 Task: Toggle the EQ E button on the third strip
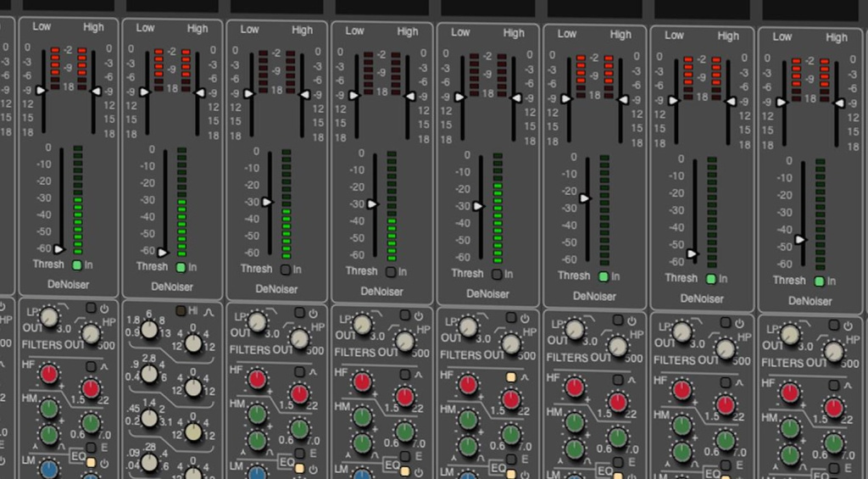click(x=299, y=454)
